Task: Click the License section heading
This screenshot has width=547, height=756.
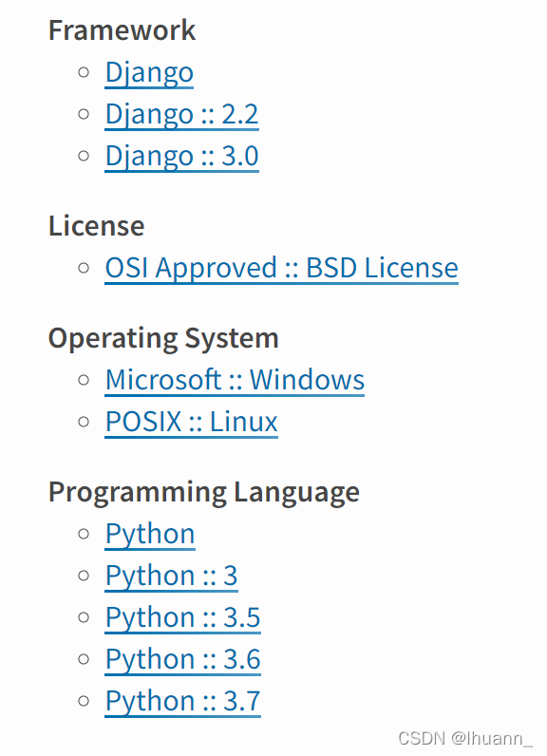Action: [96, 226]
